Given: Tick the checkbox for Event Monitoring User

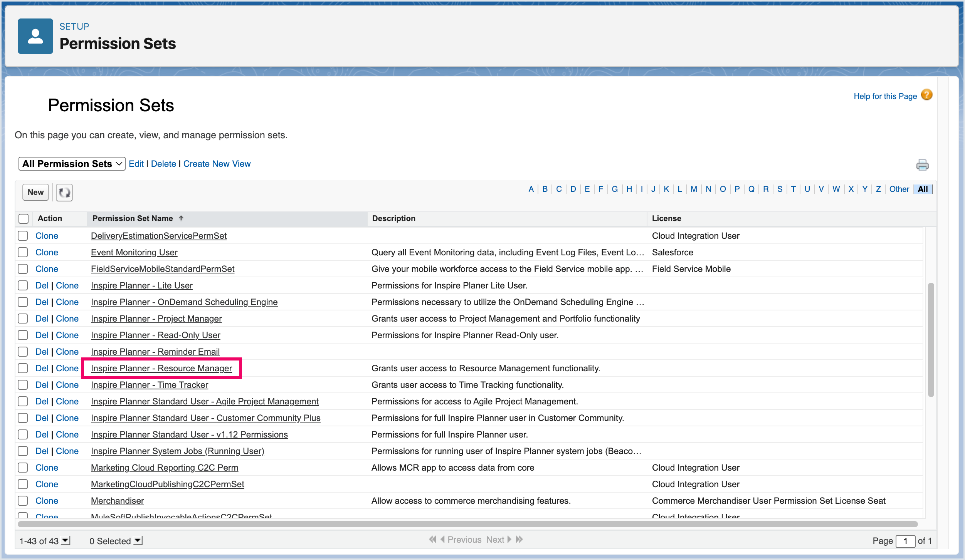Looking at the screenshot, I should (x=23, y=252).
